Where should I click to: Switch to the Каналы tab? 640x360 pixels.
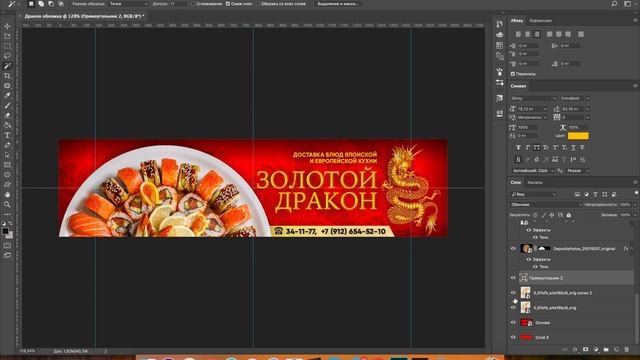click(x=535, y=182)
